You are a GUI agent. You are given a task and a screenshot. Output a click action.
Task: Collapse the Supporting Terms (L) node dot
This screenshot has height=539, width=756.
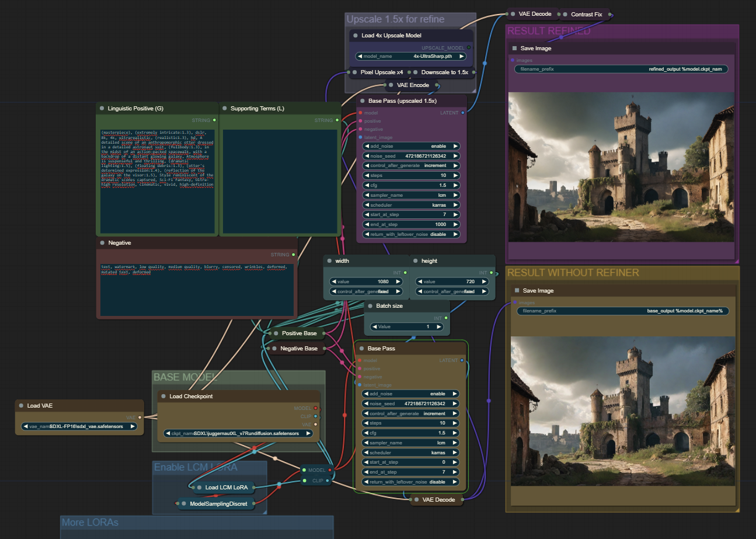pos(224,109)
